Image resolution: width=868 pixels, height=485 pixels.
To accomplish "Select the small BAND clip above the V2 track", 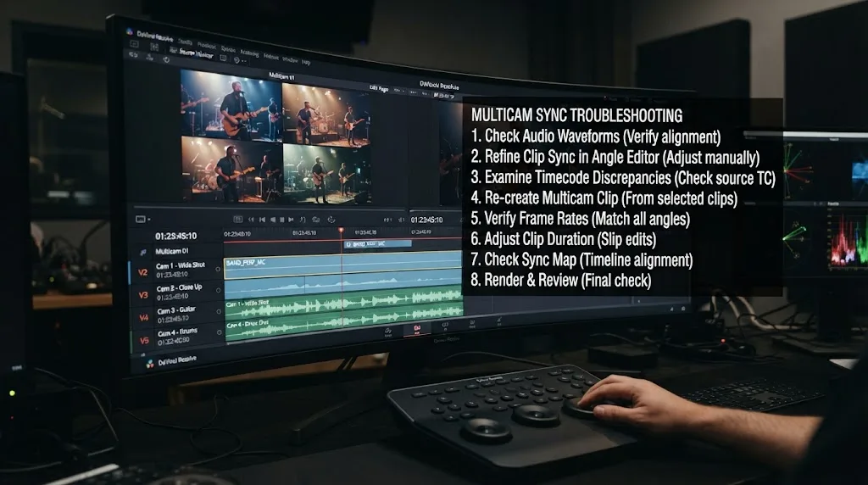I will tap(377, 243).
